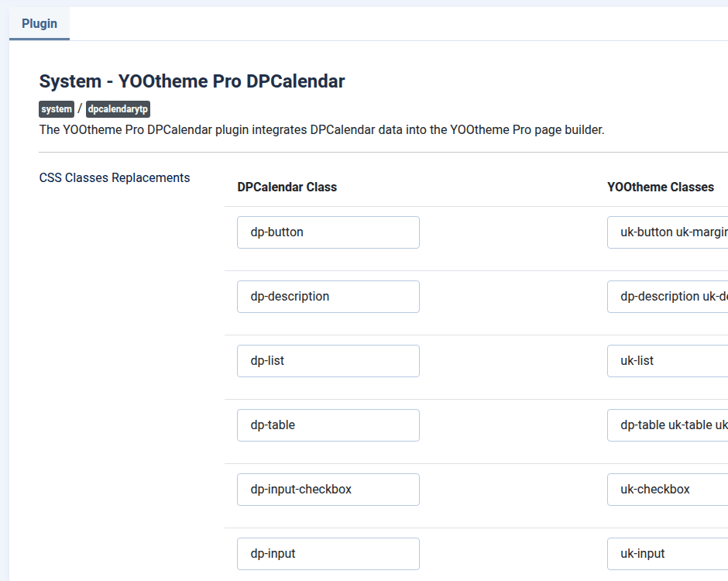Click the DPCalendar Class column header
Screen dimensions: 728x581
(287, 187)
